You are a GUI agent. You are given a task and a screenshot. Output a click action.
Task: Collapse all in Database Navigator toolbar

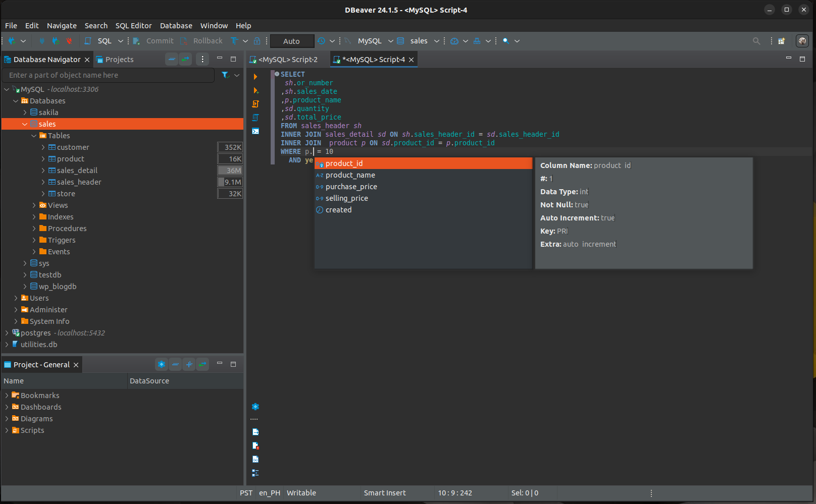[x=172, y=60]
